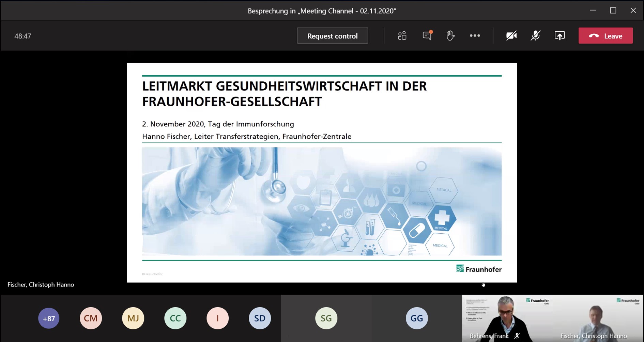
Task: Open the +87 additional participants overflow
Action: pyautogui.click(x=49, y=318)
